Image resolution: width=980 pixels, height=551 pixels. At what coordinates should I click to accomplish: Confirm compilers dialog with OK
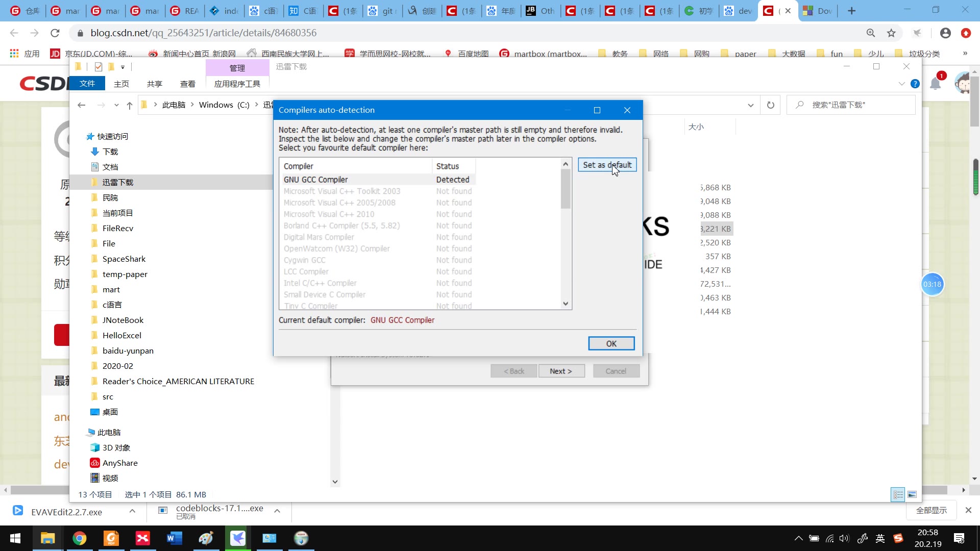point(611,343)
